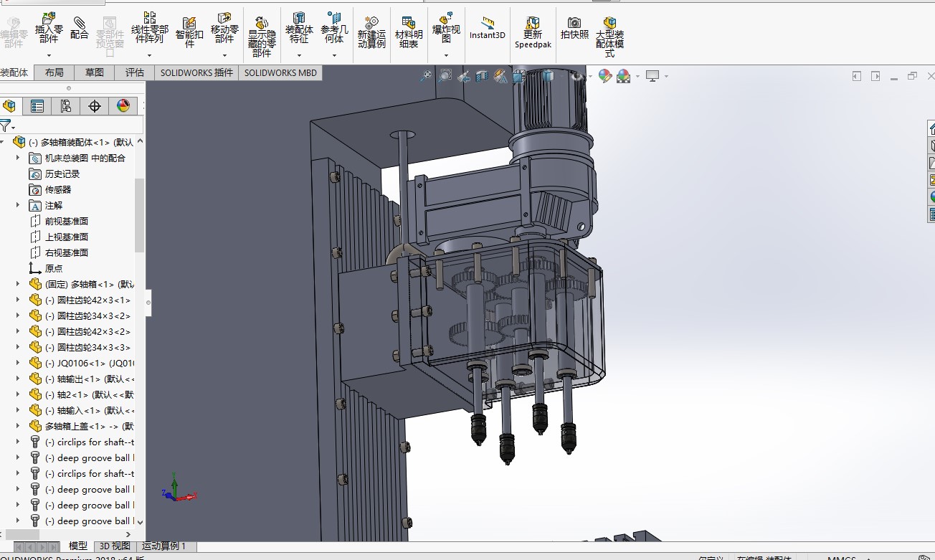Switch to the Evaluate (评估) tab
935x560 pixels.
click(x=134, y=72)
